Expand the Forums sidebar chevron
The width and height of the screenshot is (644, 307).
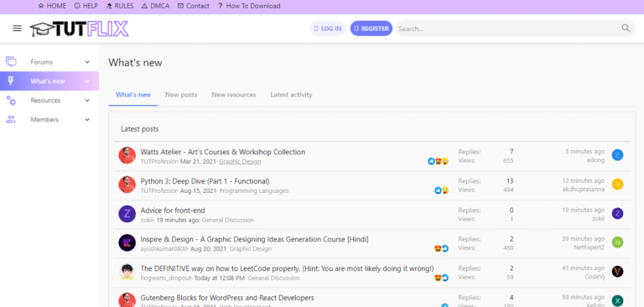[x=87, y=62]
